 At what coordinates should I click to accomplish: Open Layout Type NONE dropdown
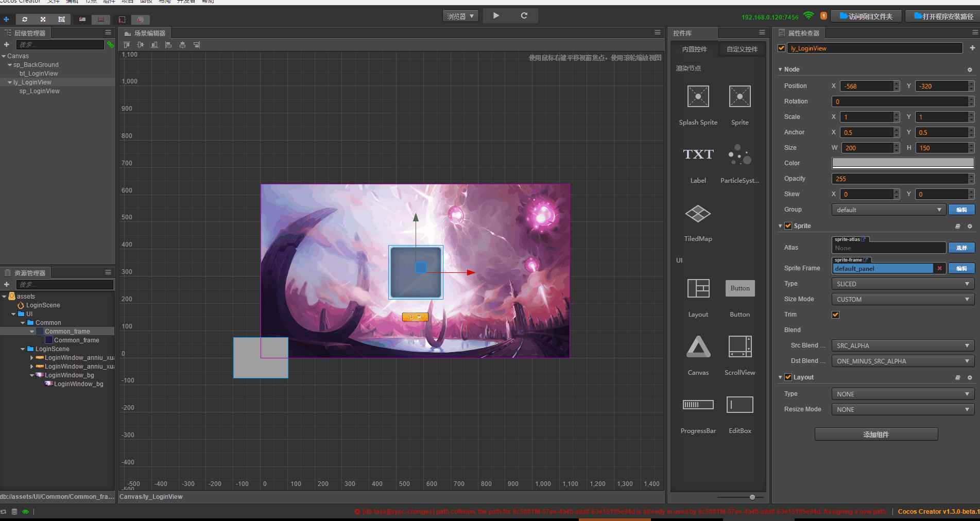pos(903,394)
